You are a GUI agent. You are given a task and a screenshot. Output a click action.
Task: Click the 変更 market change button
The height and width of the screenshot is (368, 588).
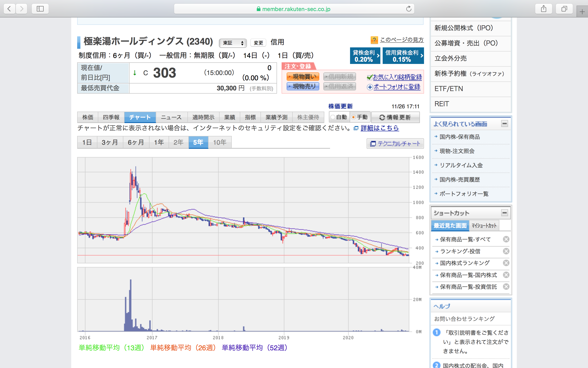[x=258, y=43]
